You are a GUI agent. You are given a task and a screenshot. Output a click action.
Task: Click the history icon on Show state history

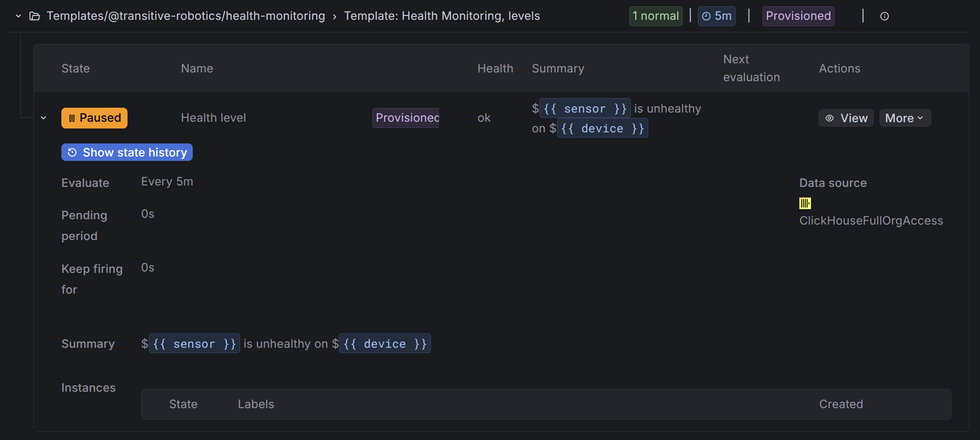click(72, 152)
